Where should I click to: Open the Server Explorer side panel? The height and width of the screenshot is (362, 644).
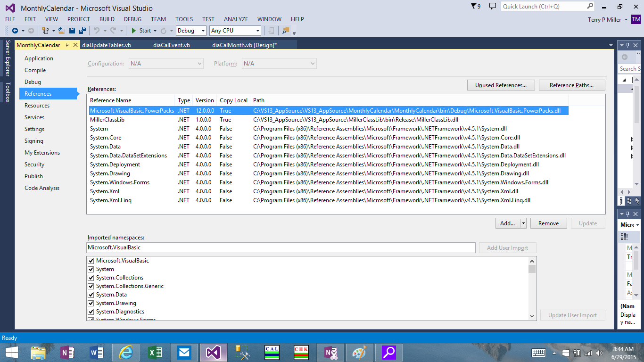point(8,58)
